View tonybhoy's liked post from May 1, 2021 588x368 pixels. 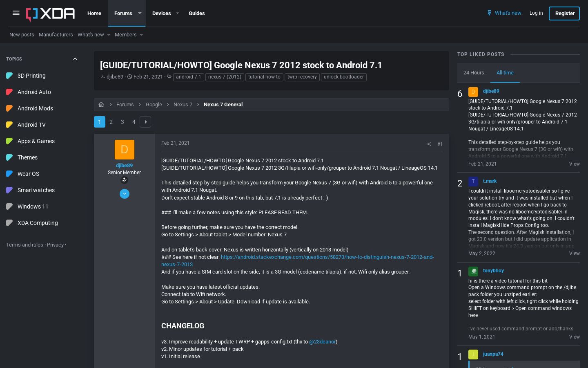[574, 337]
